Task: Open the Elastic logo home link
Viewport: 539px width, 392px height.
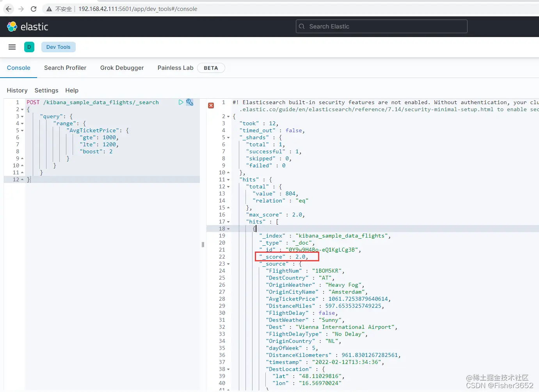Action: [27, 27]
